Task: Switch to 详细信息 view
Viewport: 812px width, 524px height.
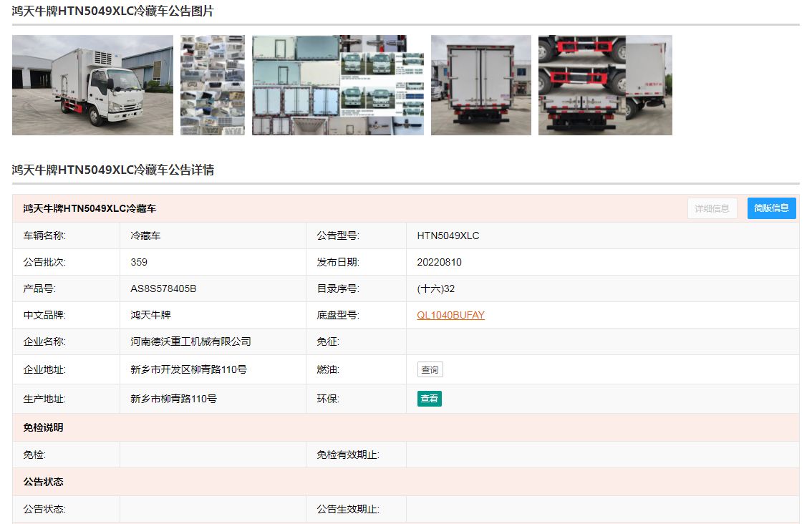Action: pos(712,208)
